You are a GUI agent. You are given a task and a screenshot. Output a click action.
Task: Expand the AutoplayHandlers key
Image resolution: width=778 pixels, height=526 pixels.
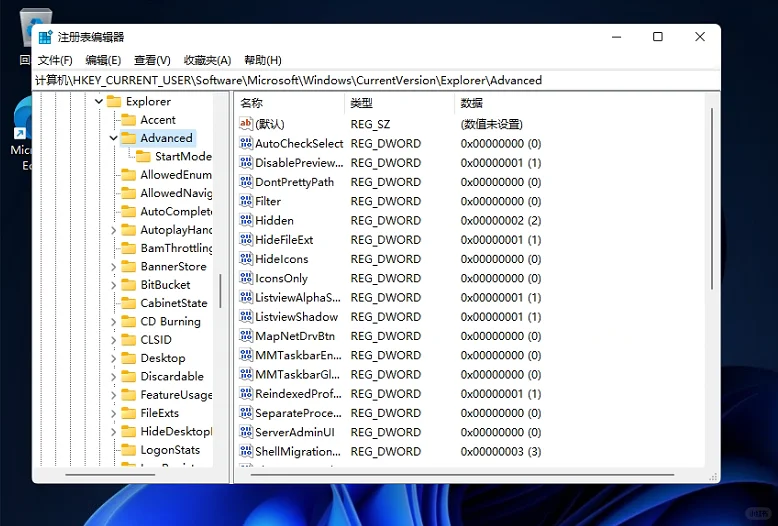click(x=114, y=230)
